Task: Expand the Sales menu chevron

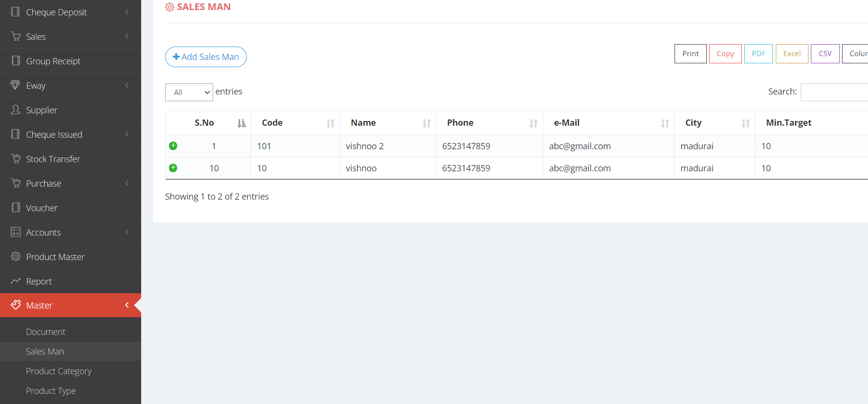Action: [x=127, y=36]
